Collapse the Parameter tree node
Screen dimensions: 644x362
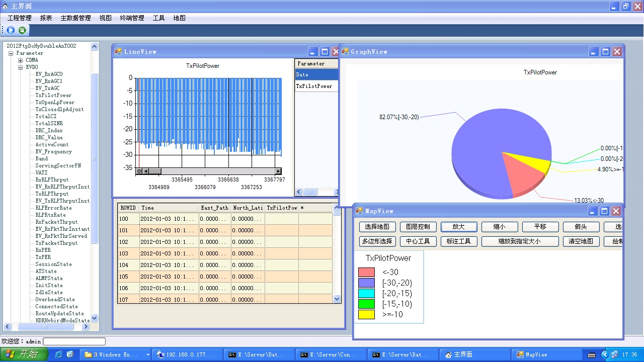click(x=11, y=53)
